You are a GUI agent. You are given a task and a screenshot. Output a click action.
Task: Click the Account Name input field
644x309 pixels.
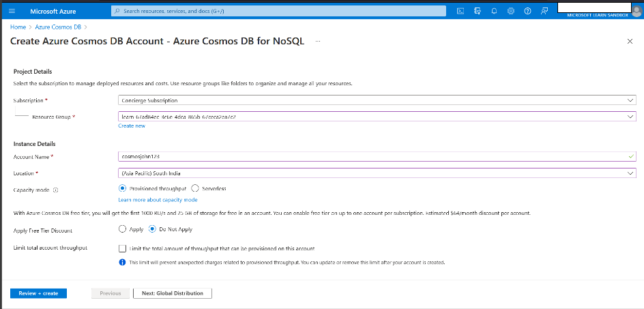[x=377, y=157]
